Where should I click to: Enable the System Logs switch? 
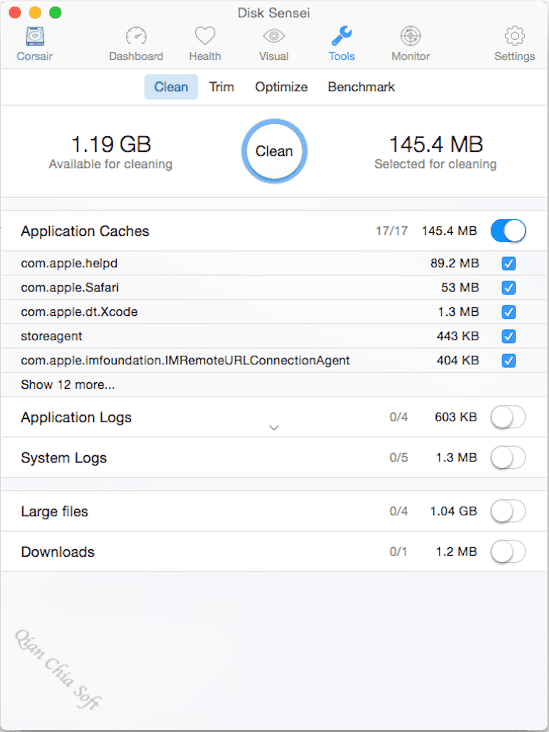click(x=508, y=458)
